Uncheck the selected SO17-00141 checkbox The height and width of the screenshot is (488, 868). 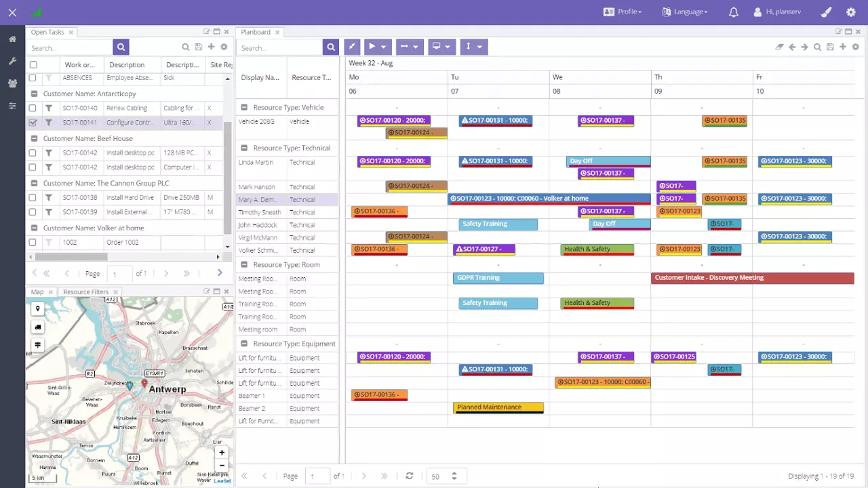tap(32, 122)
